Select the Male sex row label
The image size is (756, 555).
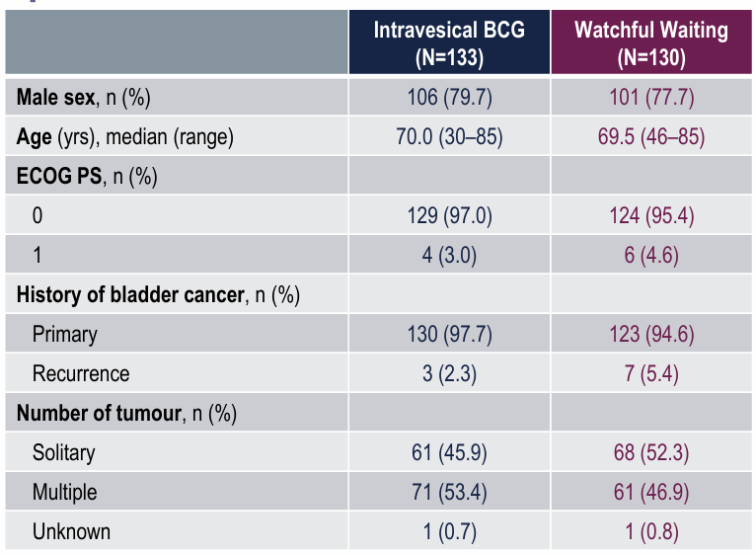(83, 98)
